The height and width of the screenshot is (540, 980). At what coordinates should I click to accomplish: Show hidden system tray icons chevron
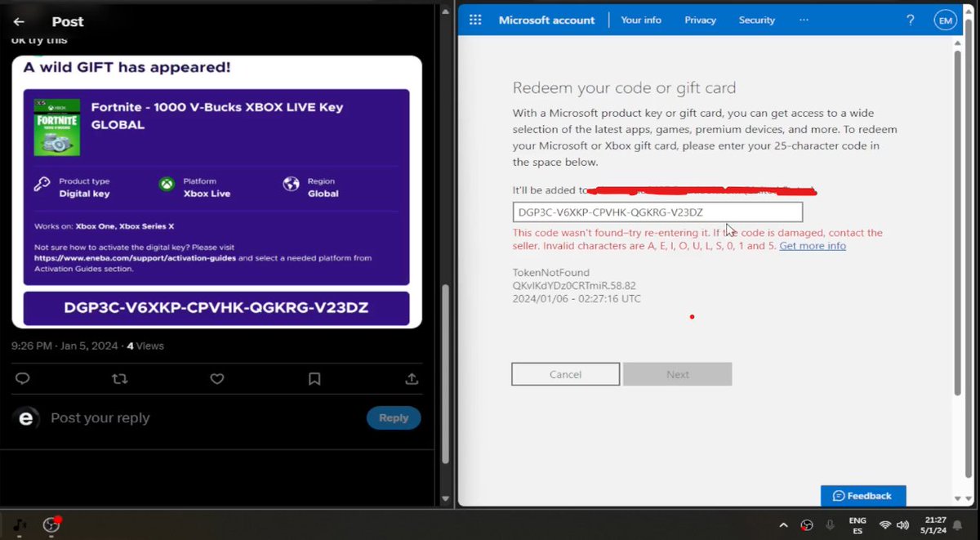(x=783, y=525)
